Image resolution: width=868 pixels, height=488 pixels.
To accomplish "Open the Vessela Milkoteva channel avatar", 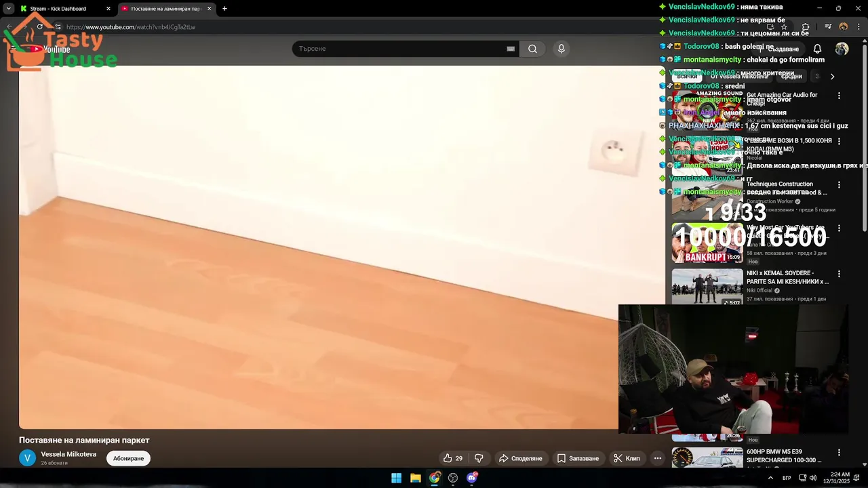I will 27,458.
